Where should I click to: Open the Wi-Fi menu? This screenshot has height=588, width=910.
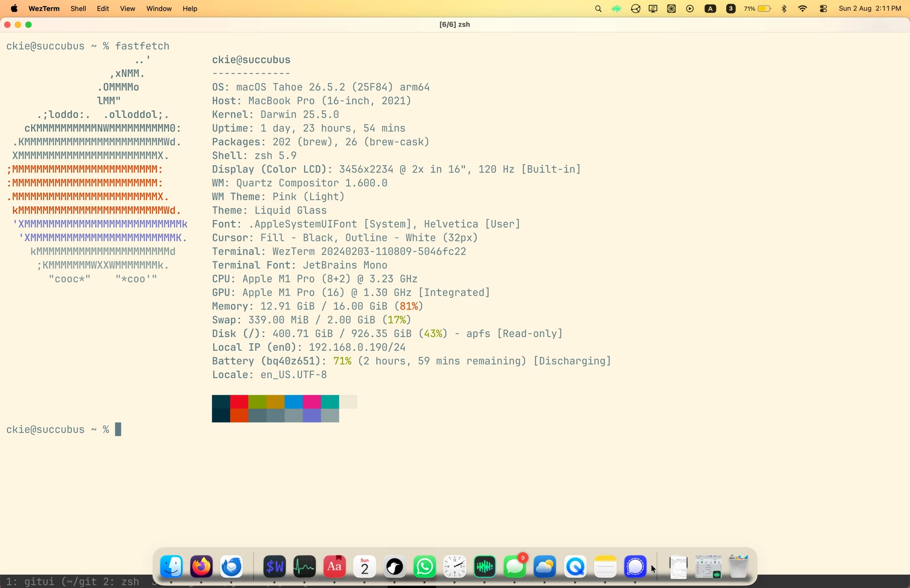pos(802,8)
